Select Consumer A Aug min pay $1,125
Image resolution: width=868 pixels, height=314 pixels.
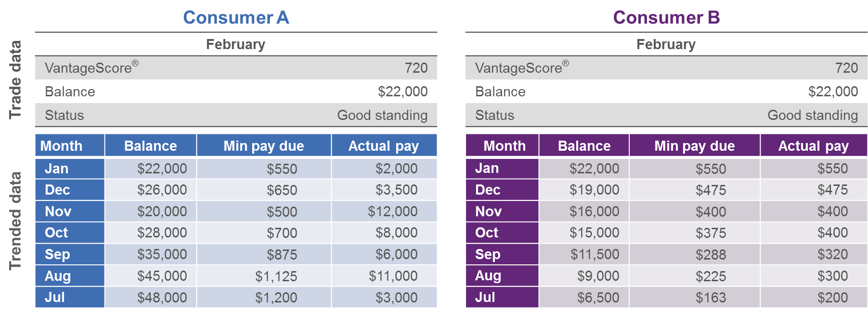coord(276,276)
